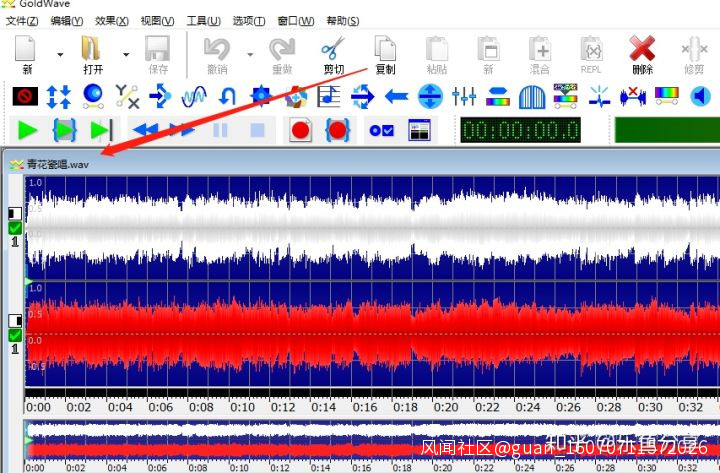Open the 视图(V) menu
The width and height of the screenshot is (720, 473).
pos(158,21)
